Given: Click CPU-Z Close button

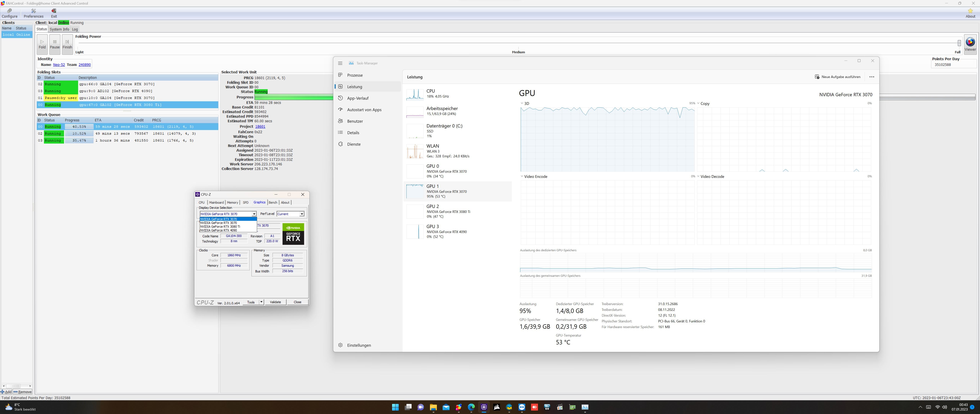Looking at the screenshot, I should tap(298, 302).
